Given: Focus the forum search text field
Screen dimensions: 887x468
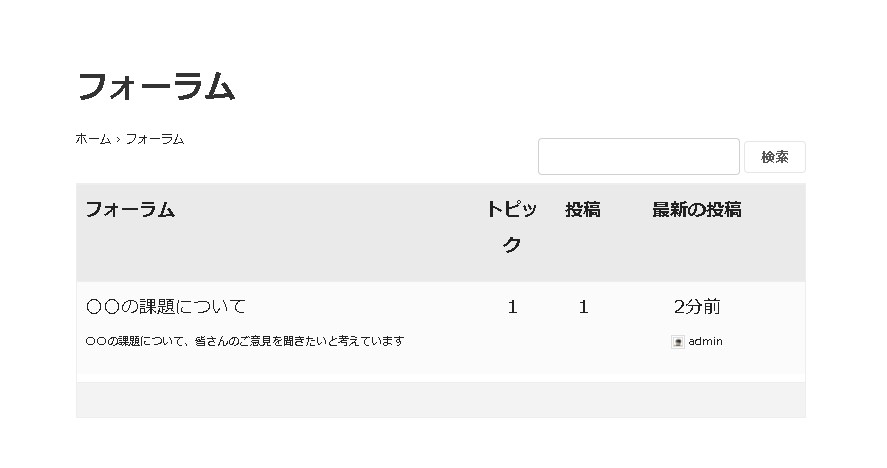Looking at the screenshot, I should click(638, 157).
